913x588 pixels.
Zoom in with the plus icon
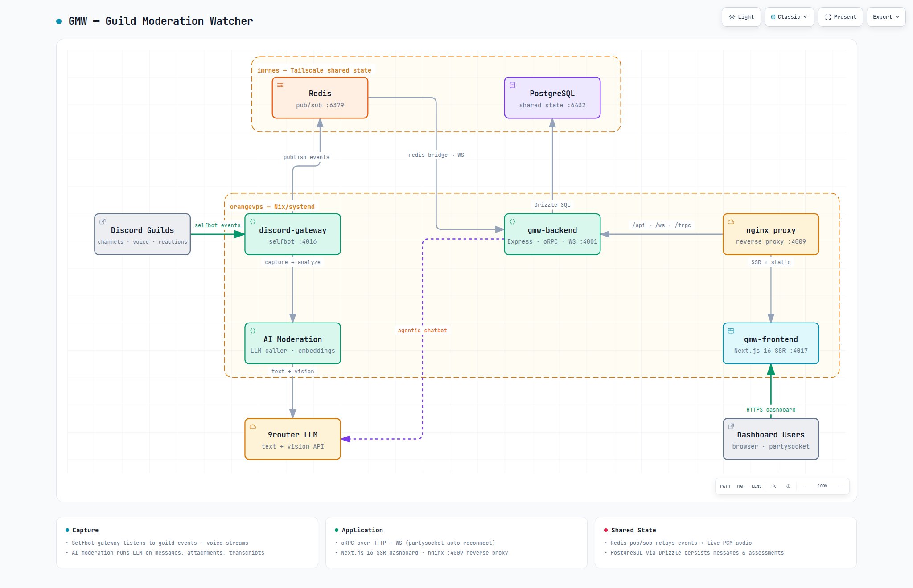coord(841,486)
